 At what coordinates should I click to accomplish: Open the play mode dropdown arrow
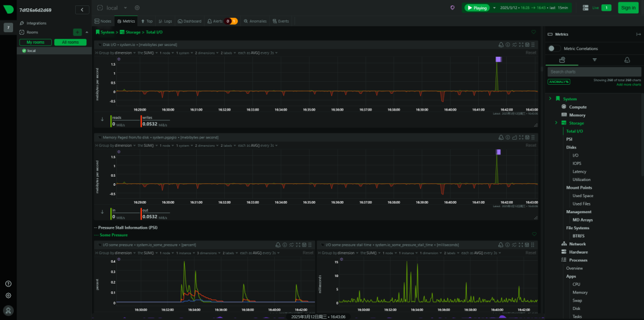494,8
